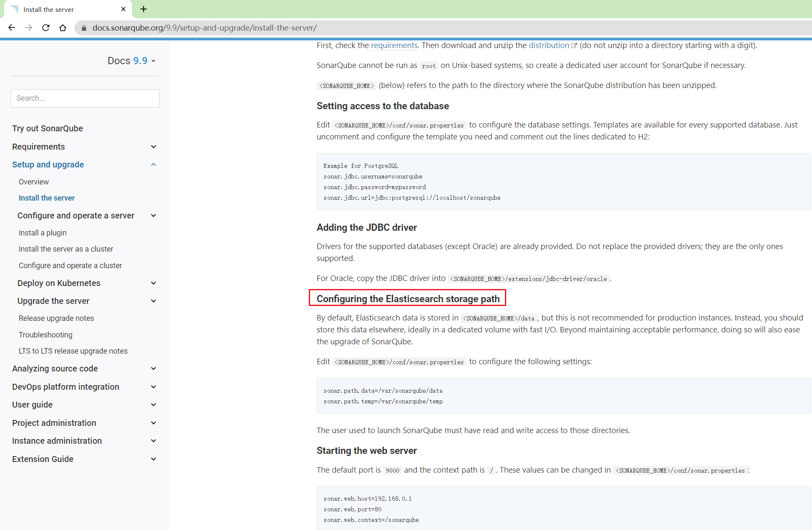
Task: Click the Search docs input field
Action: pos(85,98)
